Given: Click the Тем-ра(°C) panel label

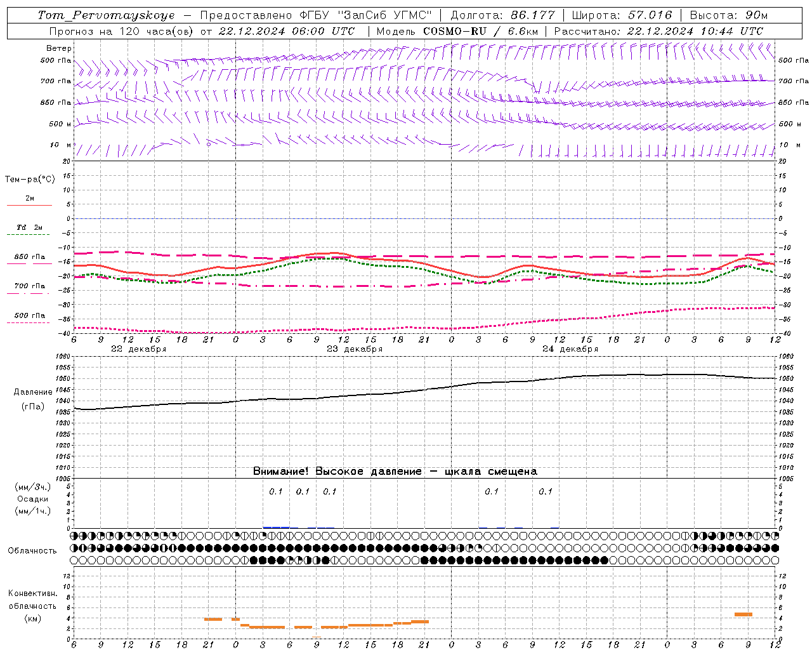Looking at the screenshot, I should [x=30, y=180].
